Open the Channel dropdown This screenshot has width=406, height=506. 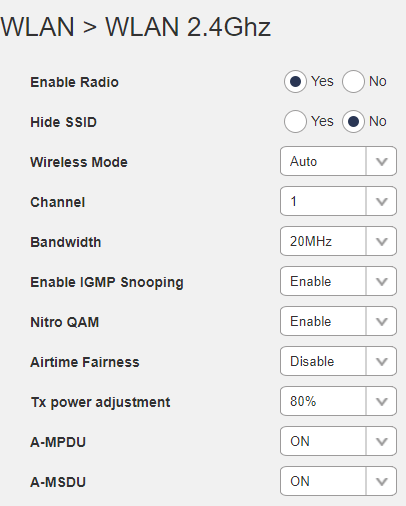[x=338, y=201]
